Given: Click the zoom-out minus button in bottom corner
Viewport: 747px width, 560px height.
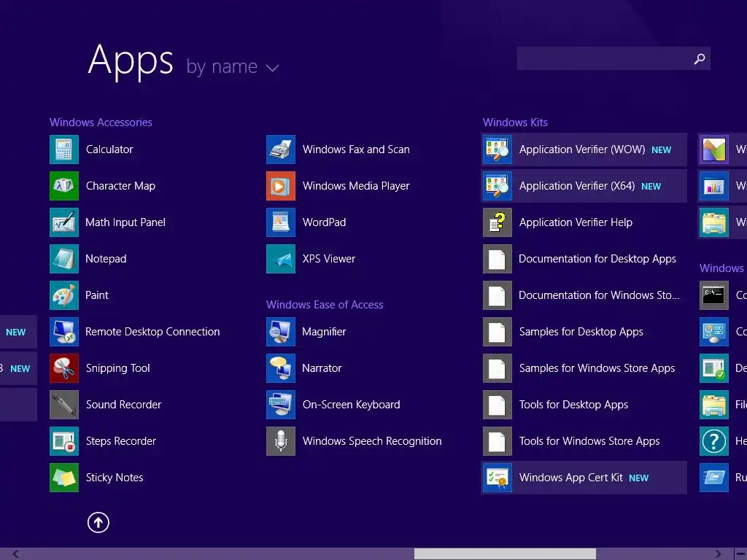Looking at the screenshot, I should 741,554.
